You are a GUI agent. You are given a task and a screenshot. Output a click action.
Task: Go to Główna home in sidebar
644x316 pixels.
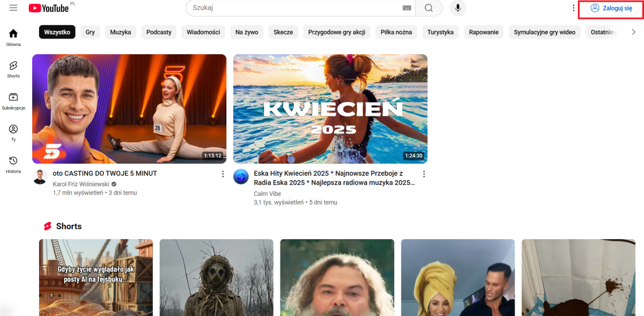(14, 38)
